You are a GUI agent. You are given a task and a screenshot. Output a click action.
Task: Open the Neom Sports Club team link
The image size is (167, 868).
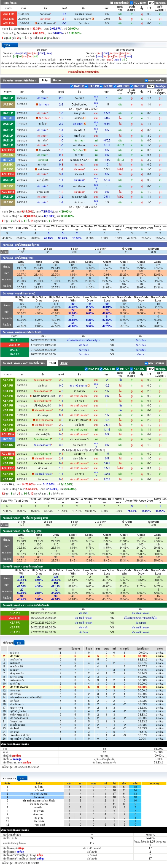(44, 396)
